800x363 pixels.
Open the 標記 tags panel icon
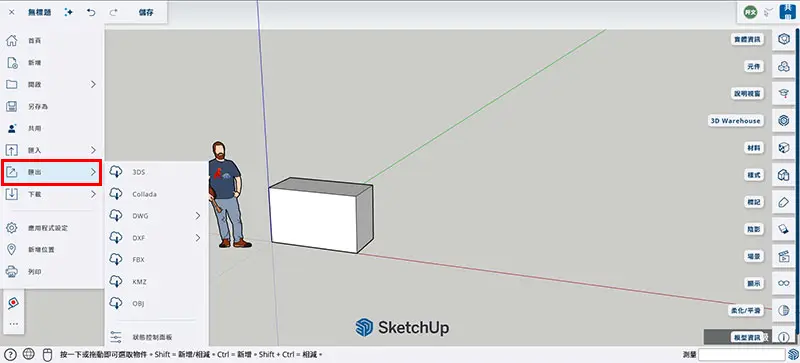tap(784, 202)
